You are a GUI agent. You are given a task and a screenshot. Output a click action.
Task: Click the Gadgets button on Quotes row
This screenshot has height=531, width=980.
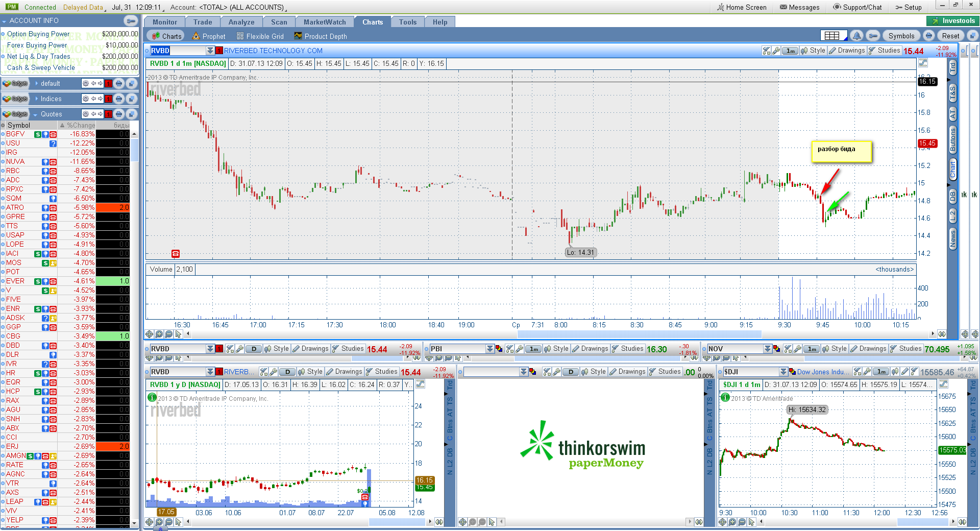pos(15,114)
